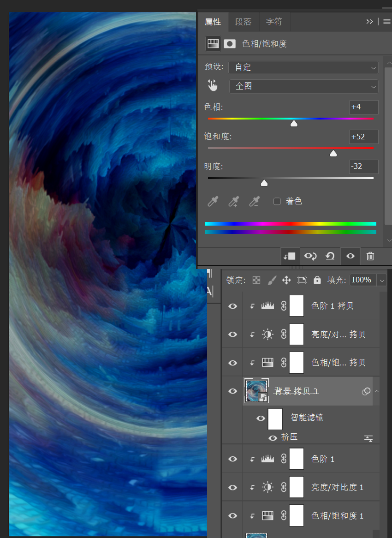
Task: Toggle adjustment layer visibility in Properties
Action: [350, 256]
